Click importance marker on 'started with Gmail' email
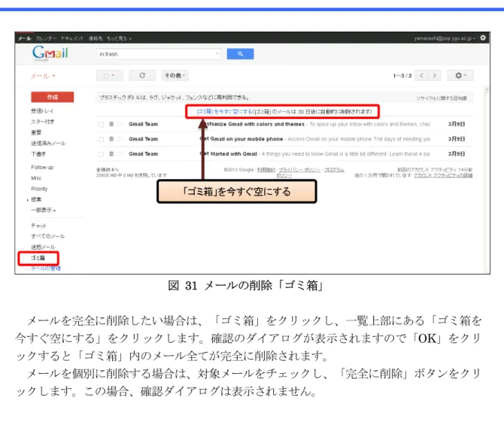 tap(120, 153)
